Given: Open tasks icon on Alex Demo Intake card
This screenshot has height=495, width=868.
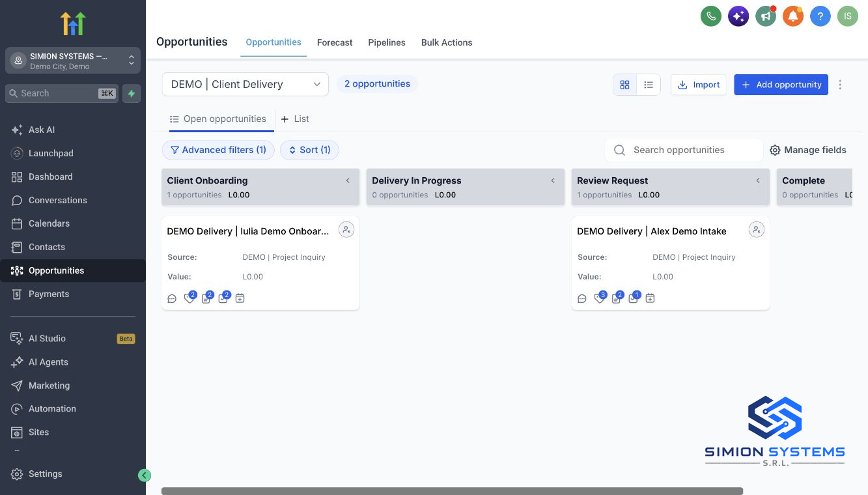Looking at the screenshot, I should coord(633,298).
